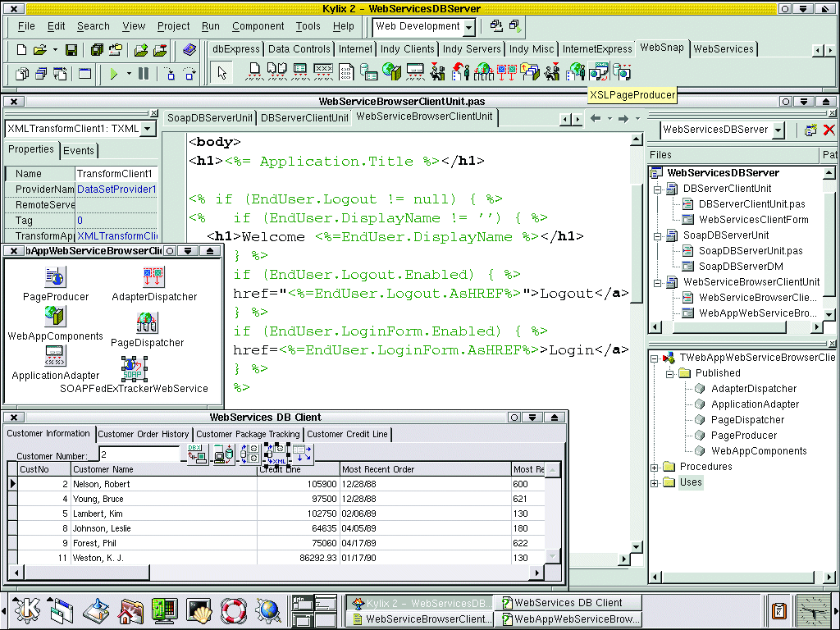Collapse the SoapDBServerUnit tree node
Image resolution: width=840 pixels, height=630 pixels.
point(657,235)
